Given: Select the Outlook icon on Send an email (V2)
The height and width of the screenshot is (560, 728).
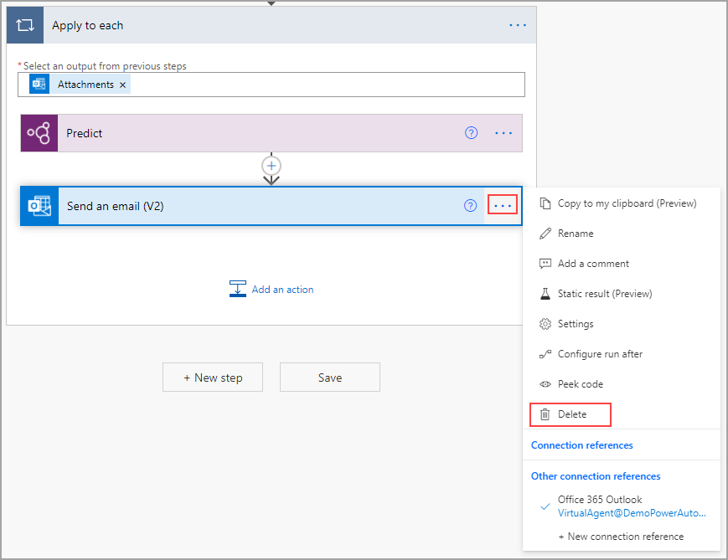Looking at the screenshot, I should click(x=39, y=204).
